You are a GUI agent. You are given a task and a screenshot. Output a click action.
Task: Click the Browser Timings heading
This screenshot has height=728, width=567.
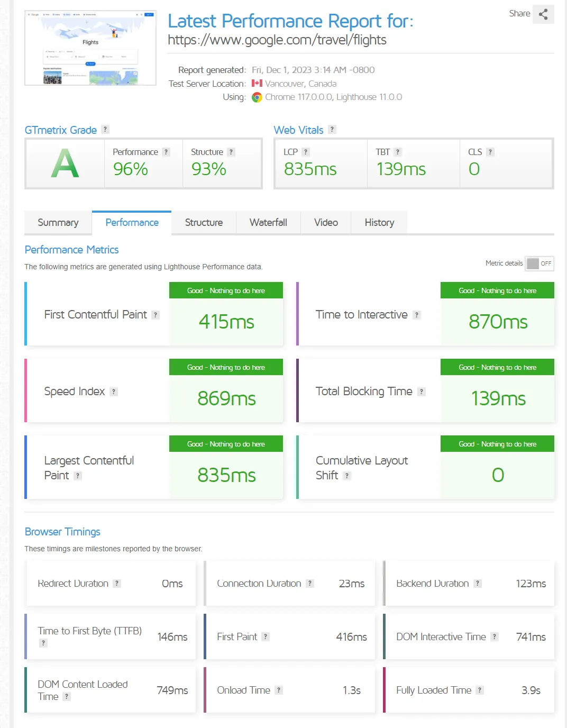coord(62,532)
